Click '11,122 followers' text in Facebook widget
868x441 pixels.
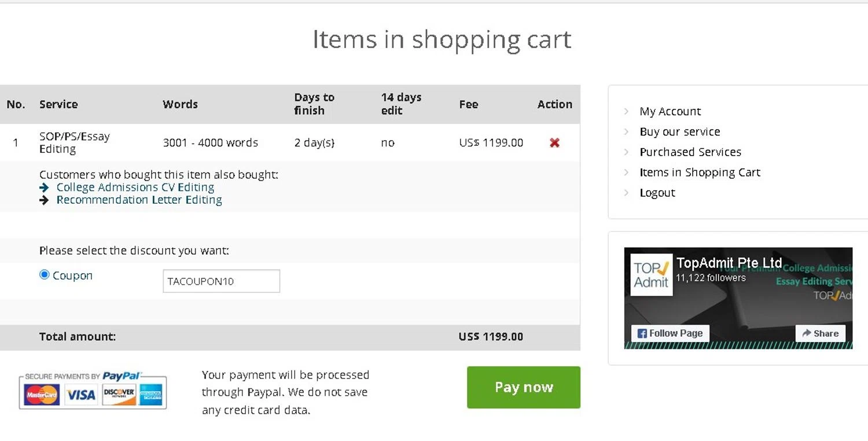pos(711,278)
